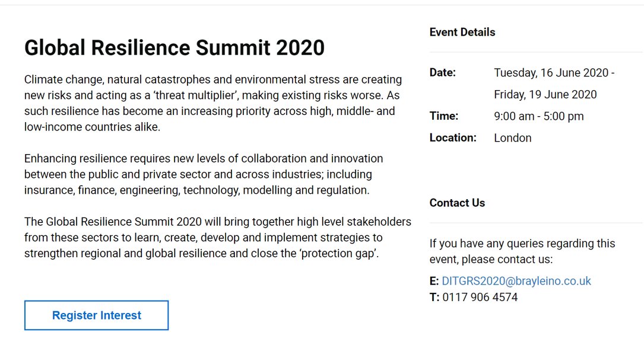Click the Register Interest button
The width and height of the screenshot is (644, 342).
pos(97,315)
